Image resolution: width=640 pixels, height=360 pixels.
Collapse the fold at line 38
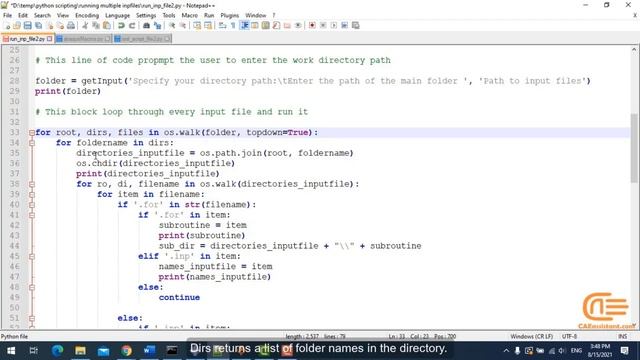point(32,184)
